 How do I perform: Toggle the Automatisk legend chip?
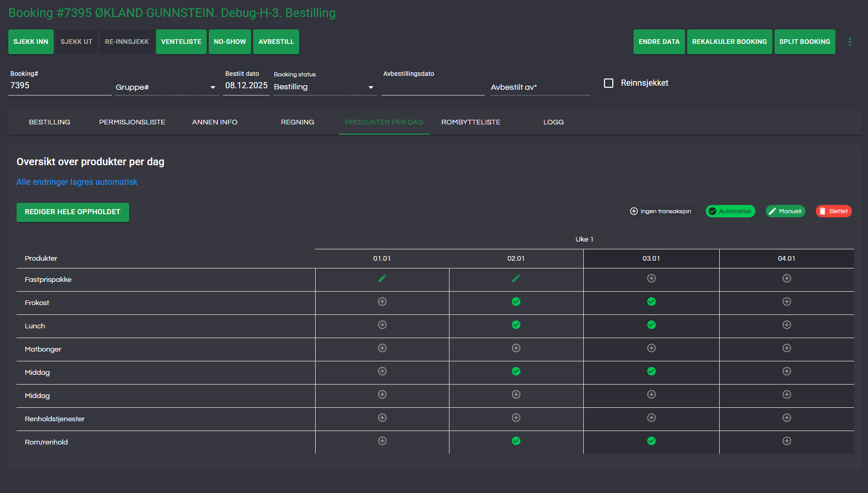coord(730,211)
